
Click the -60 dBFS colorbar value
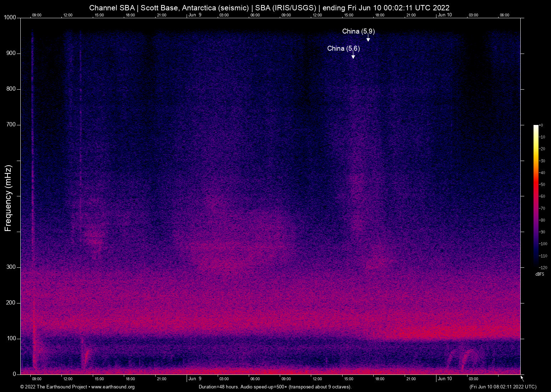tap(542, 196)
